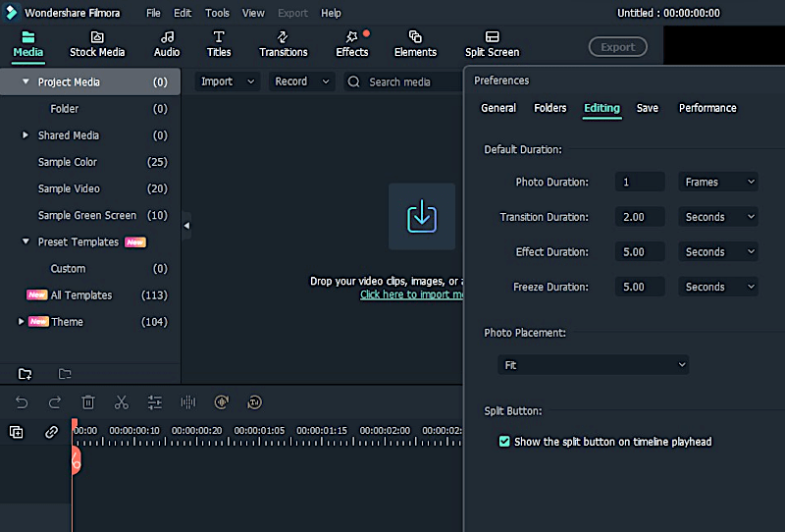Click the Freeze Duration value field
This screenshot has height=532, width=785.
[640, 287]
